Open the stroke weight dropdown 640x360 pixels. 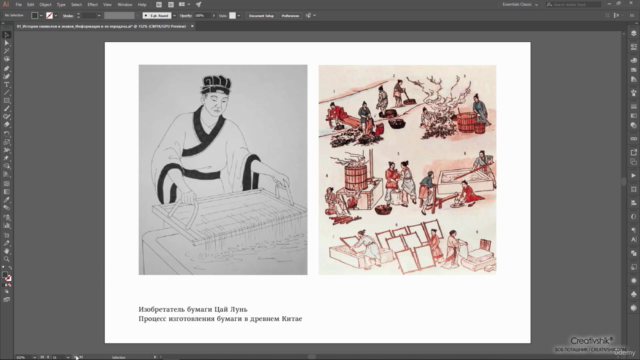tap(99, 16)
